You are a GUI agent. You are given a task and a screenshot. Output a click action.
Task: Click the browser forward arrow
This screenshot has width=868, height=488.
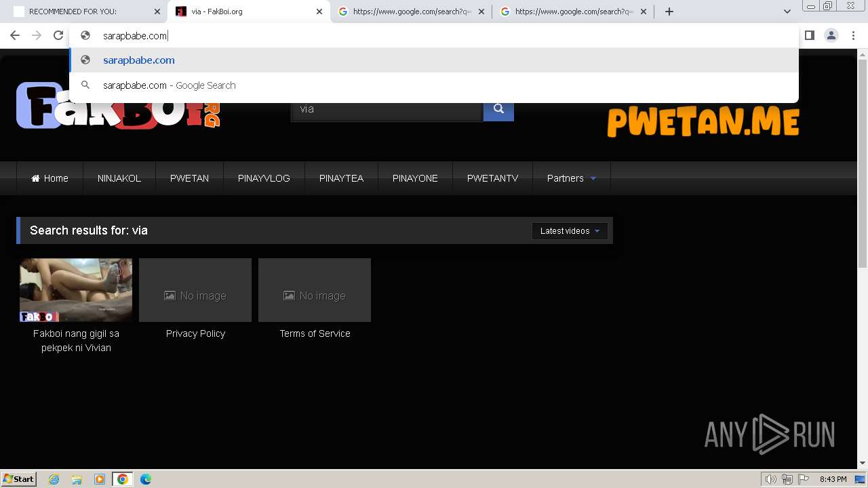click(37, 35)
